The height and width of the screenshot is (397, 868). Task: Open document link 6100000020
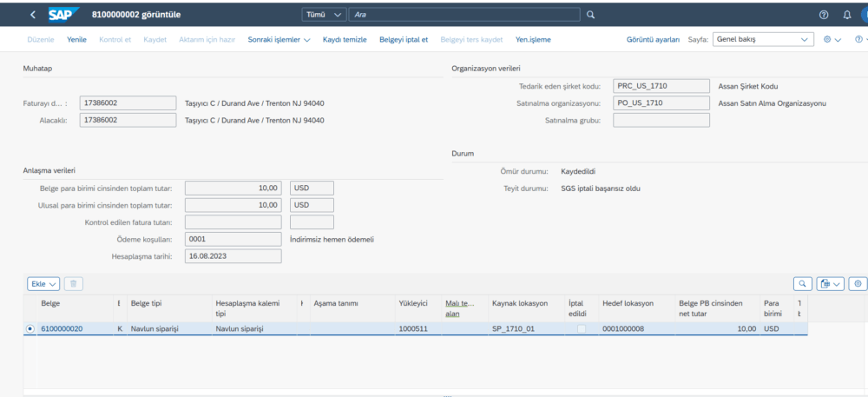coord(62,329)
